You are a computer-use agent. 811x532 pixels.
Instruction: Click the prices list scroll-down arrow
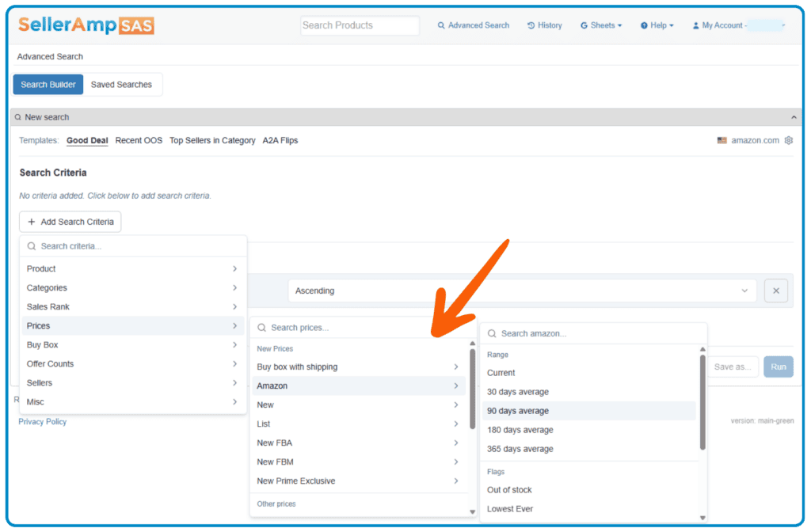pos(472,512)
